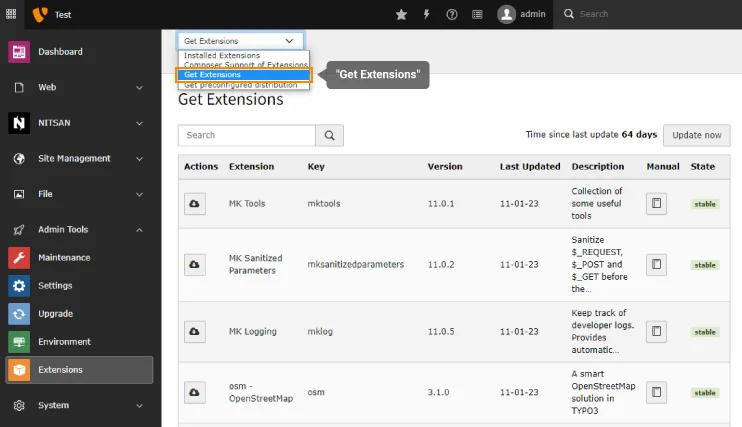This screenshot has height=427, width=742.
Task: Click the Update now button
Action: (x=697, y=135)
